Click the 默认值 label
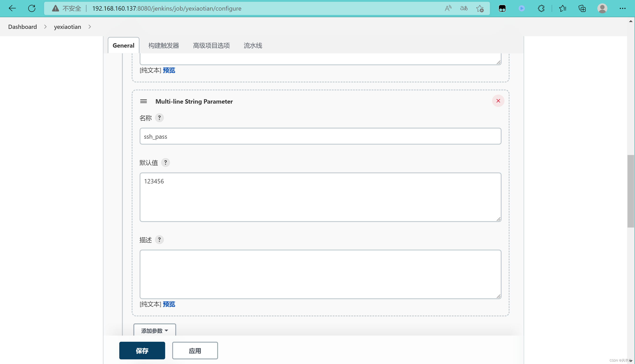This screenshot has width=635, height=364. tap(149, 163)
